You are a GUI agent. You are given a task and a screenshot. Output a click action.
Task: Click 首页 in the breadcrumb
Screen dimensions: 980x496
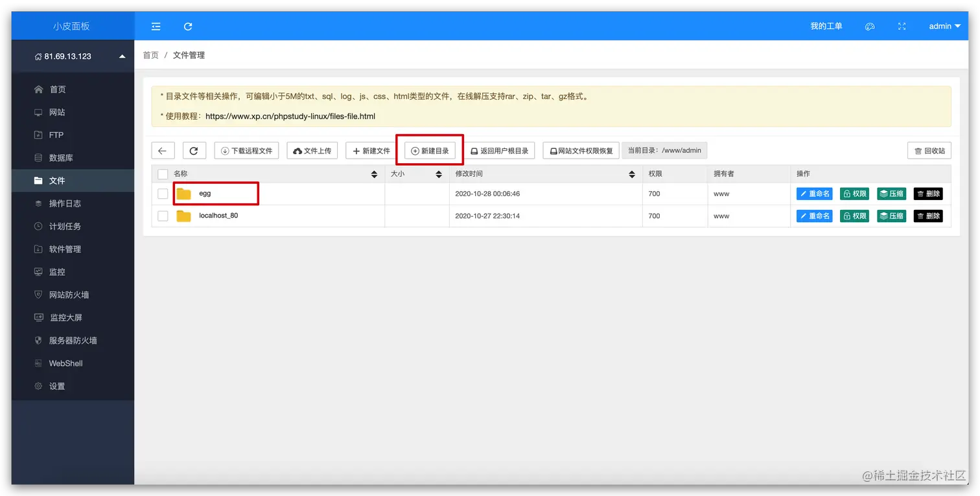[x=151, y=56]
